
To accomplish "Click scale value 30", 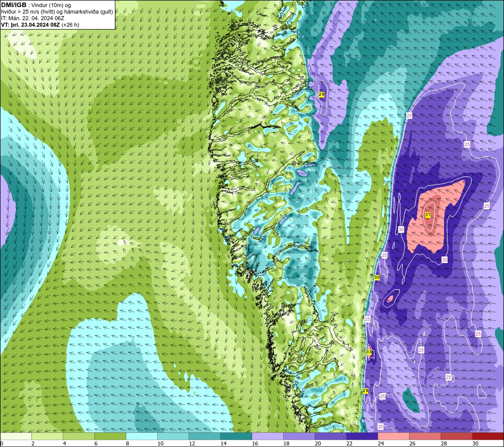I will 475,443.
